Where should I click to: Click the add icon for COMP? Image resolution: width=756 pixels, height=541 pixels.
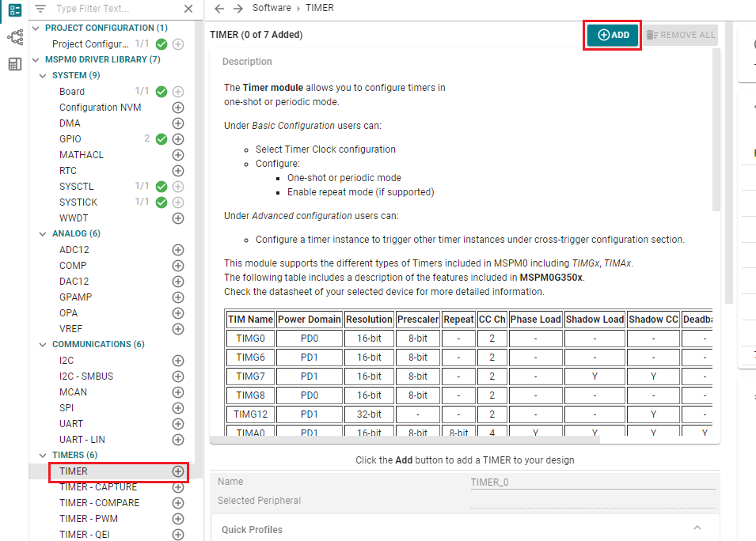coord(178,266)
